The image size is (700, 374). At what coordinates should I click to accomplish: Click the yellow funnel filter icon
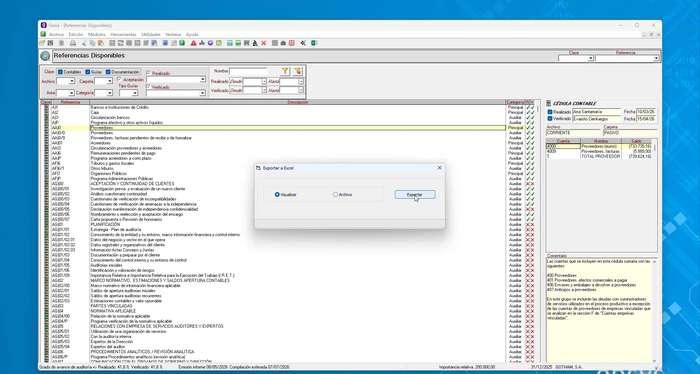click(x=285, y=71)
